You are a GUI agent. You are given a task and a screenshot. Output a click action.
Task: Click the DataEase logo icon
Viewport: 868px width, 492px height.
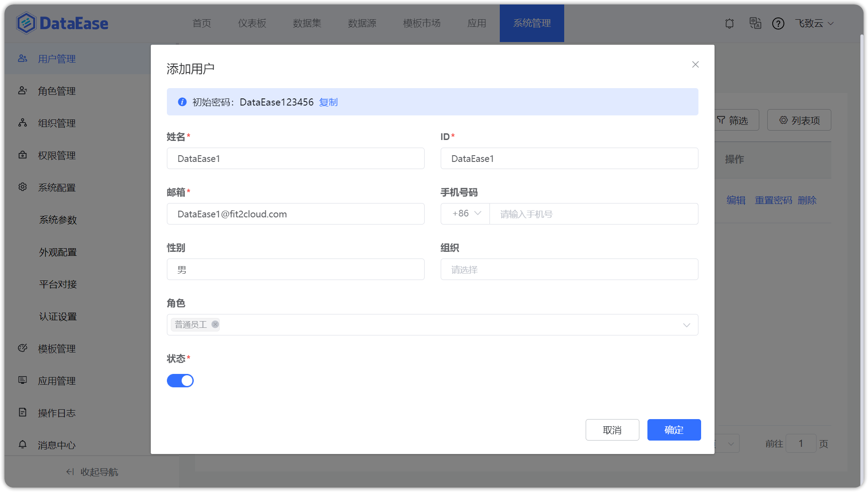click(26, 23)
